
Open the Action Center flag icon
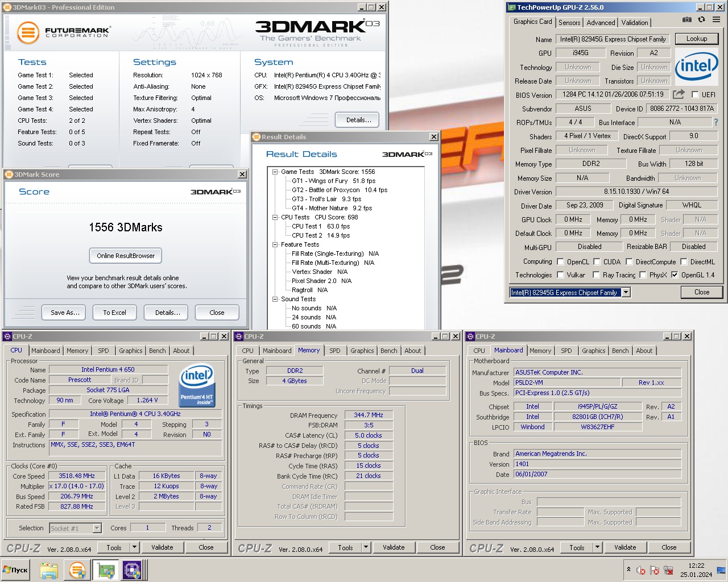click(655, 570)
